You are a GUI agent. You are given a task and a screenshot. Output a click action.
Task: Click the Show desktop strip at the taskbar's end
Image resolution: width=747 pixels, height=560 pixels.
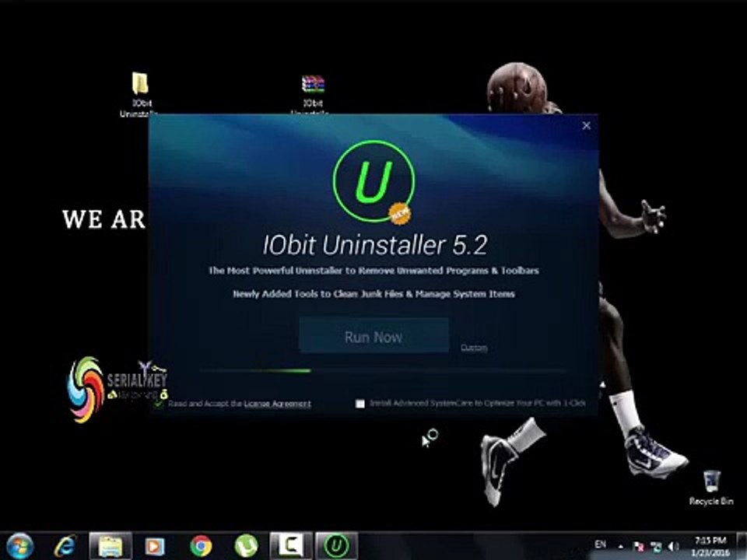point(742,546)
